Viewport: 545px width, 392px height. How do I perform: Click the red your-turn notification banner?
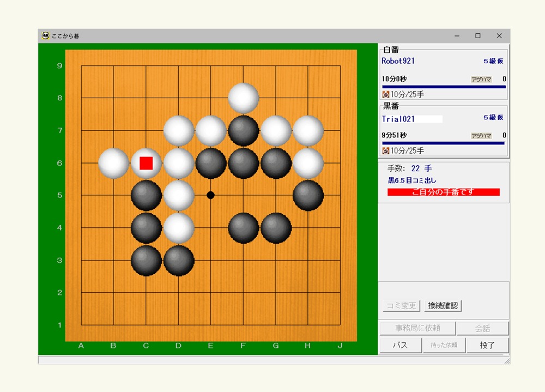(444, 192)
